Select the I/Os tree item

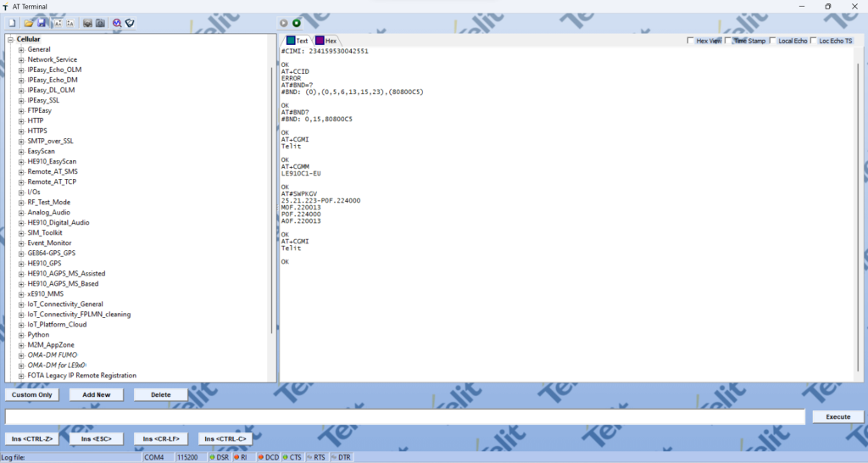pyautogui.click(x=34, y=192)
